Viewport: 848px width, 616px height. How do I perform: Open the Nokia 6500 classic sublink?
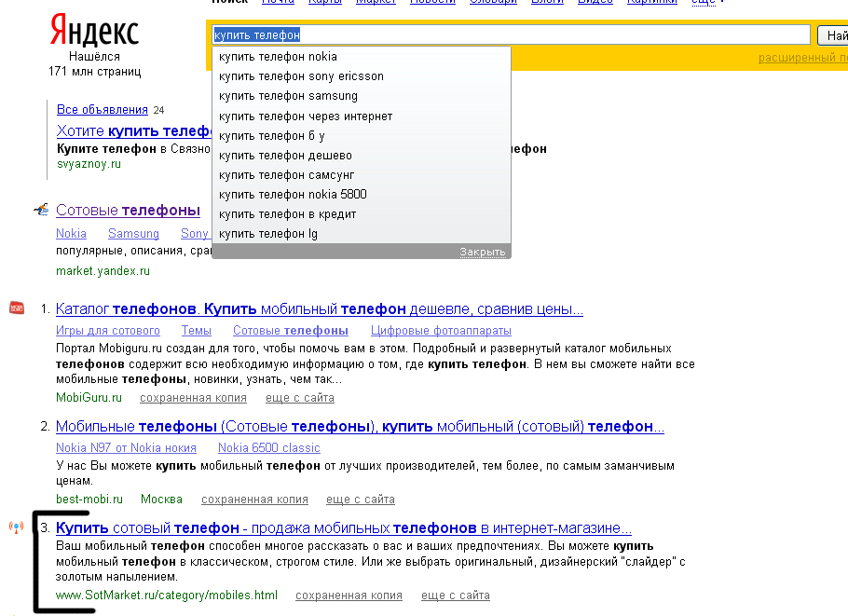point(268,448)
